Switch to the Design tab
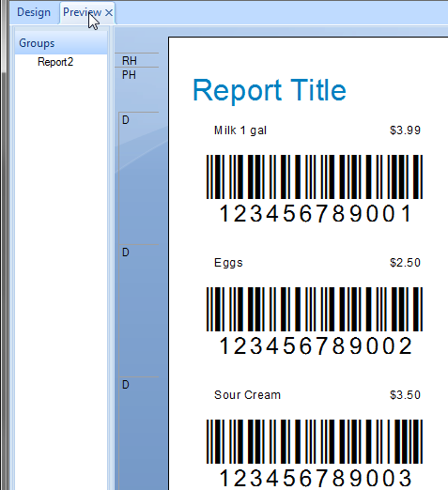This screenshot has height=490, width=448. [x=34, y=12]
